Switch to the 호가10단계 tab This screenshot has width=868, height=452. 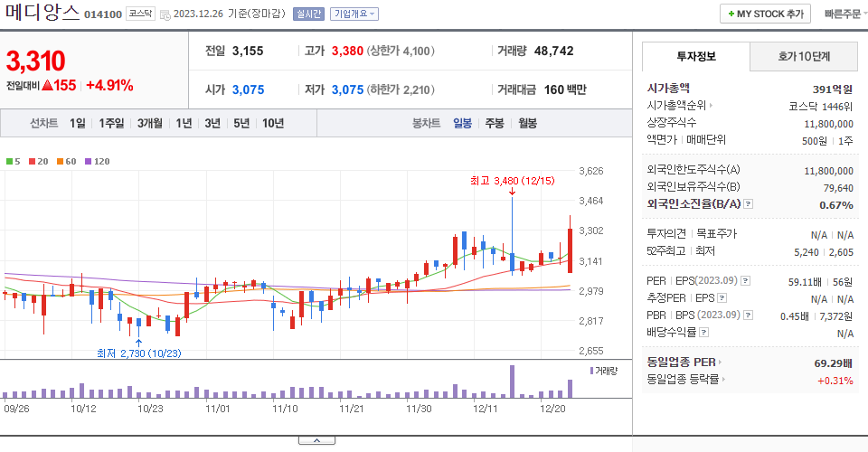[x=804, y=56]
